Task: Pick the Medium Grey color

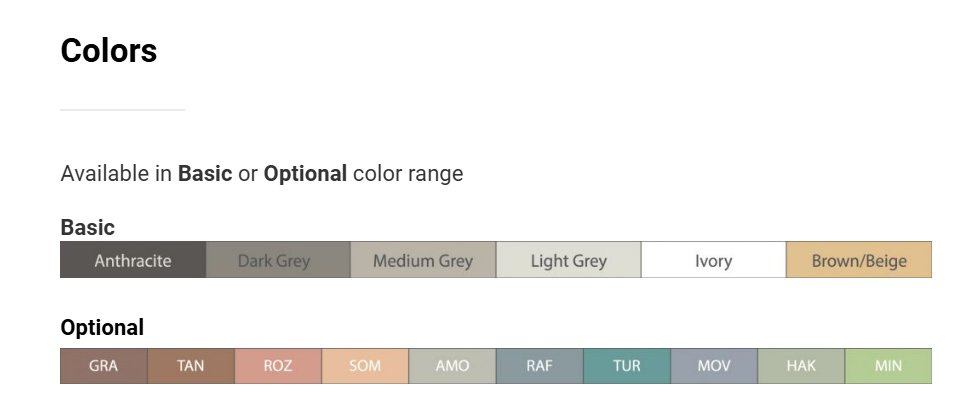Action: click(423, 260)
